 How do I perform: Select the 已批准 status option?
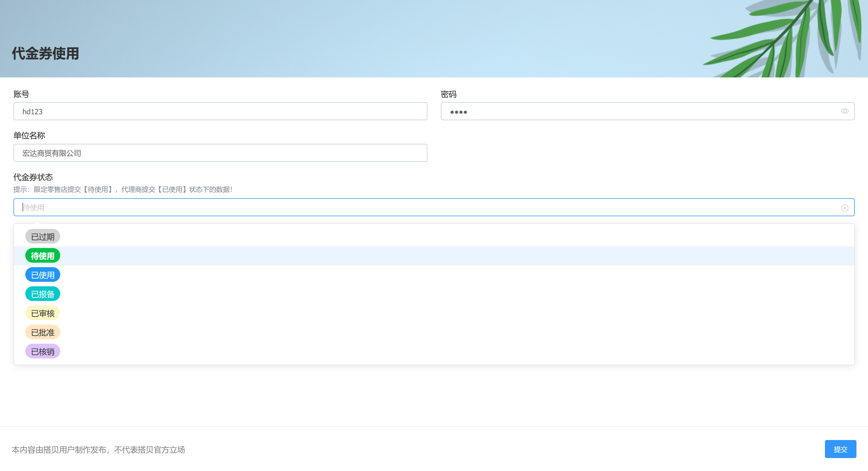(42, 332)
